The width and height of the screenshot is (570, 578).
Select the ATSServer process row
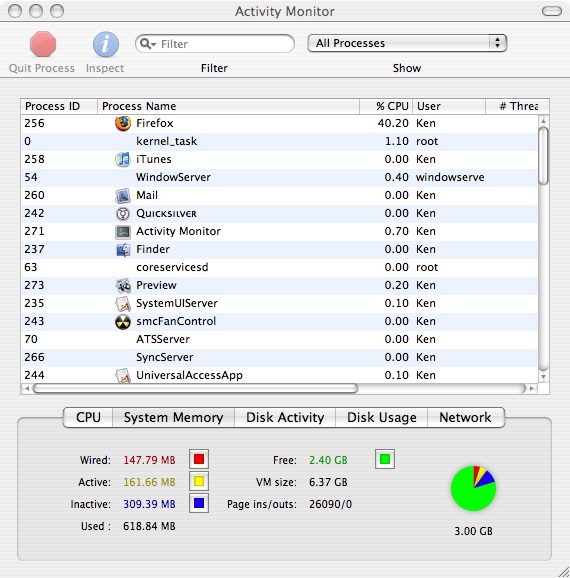[279, 339]
